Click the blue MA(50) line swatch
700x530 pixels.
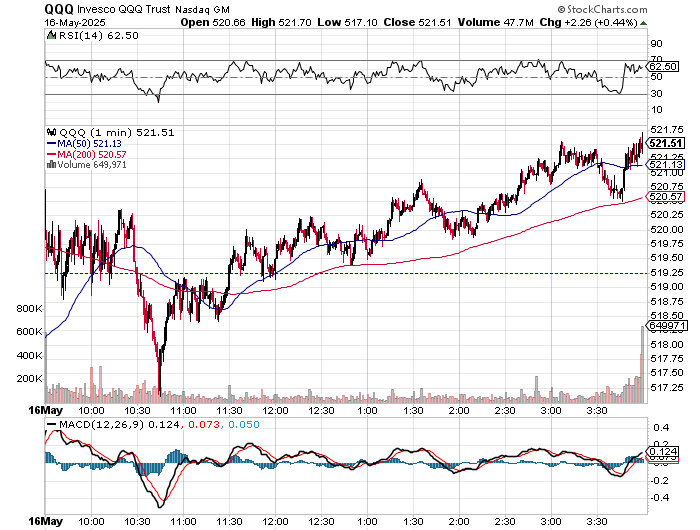[x=51, y=143]
